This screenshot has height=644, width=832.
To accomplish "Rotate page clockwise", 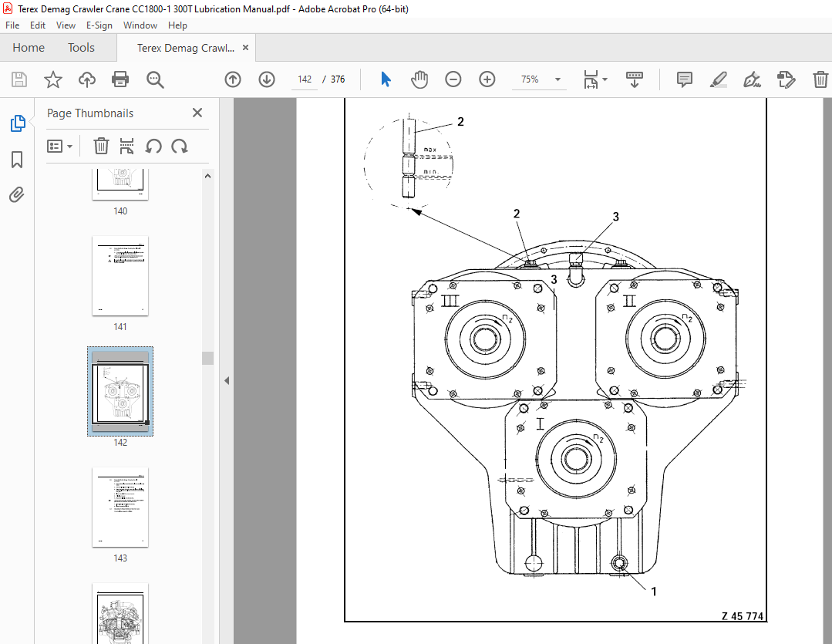I will click(180, 146).
